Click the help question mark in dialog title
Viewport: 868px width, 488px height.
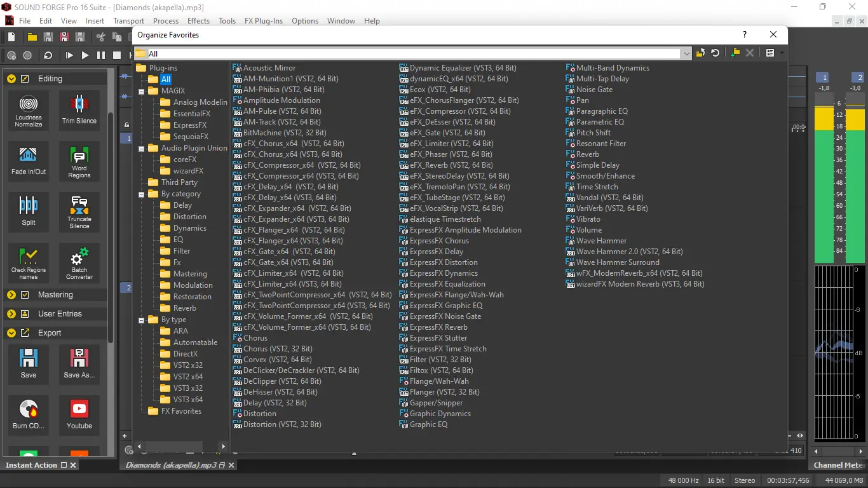(745, 35)
